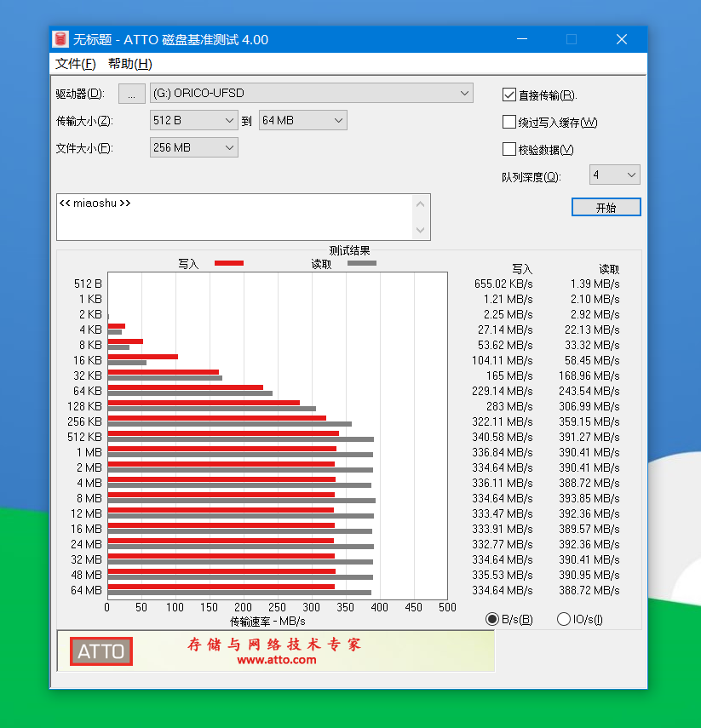
Task: Click the 传输速率 - MB/s axis label
Action: (267, 622)
